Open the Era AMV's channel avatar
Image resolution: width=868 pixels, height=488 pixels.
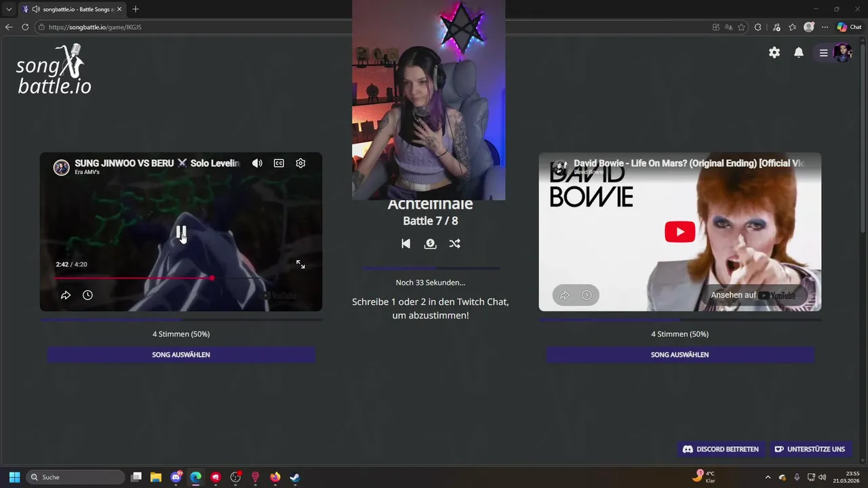(62, 167)
